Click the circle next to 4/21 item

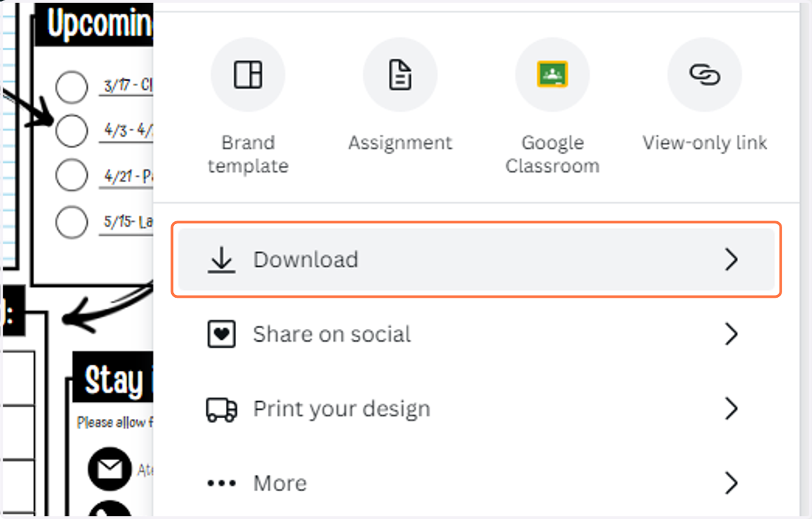[x=71, y=176]
